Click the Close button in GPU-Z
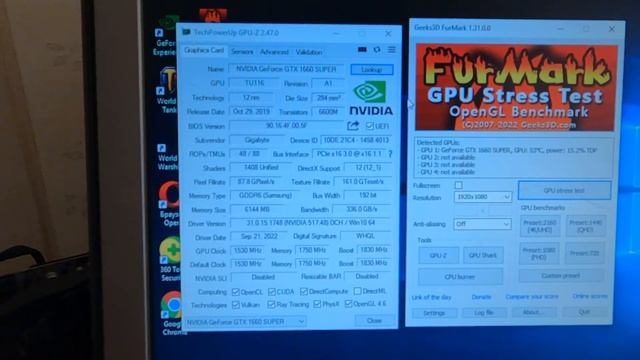The image size is (640, 360). coord(374,320)
